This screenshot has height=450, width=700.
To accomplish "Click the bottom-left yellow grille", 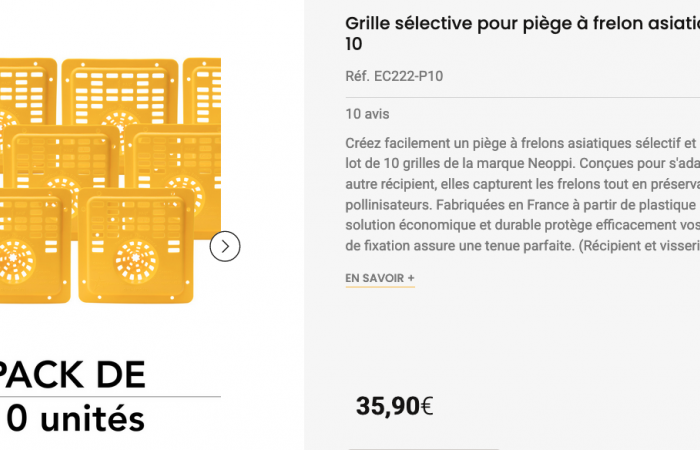I will coord(30,245).
